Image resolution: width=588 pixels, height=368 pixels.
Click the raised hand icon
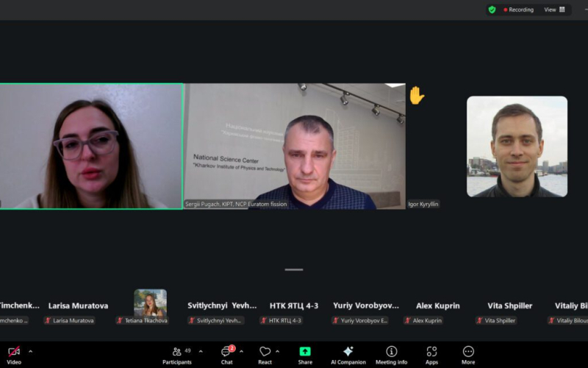(x=417, y=96)
